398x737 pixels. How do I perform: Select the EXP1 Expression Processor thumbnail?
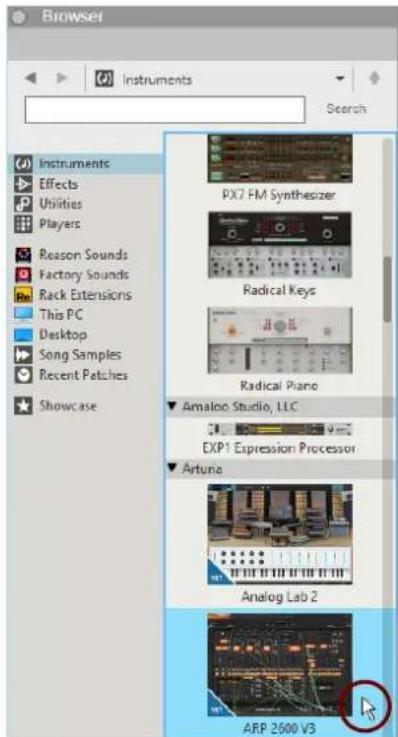tap(280, 429)
